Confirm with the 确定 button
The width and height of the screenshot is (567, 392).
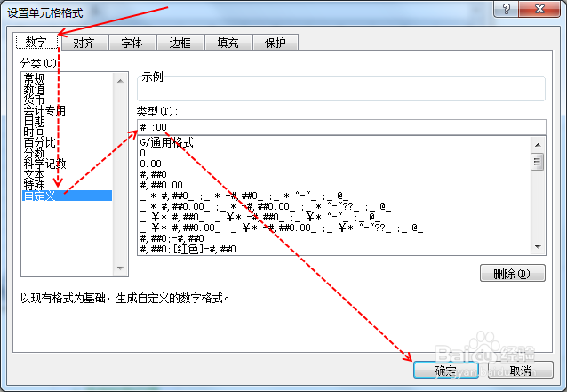[446, 370]
